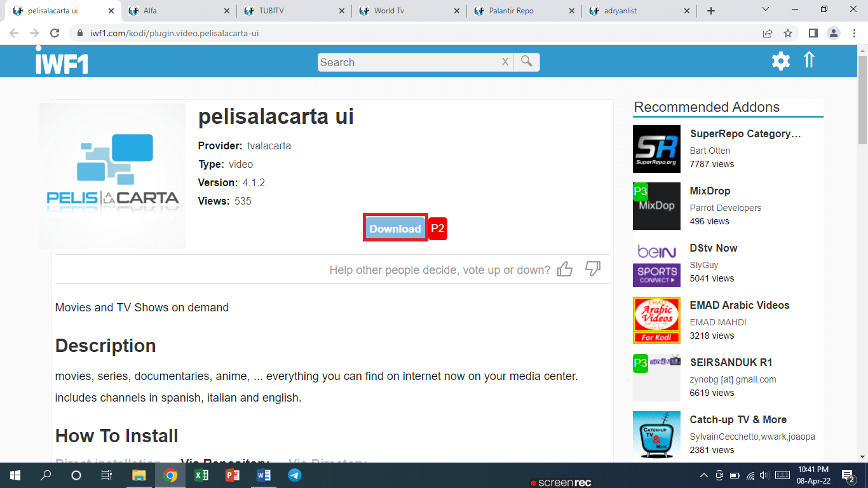The height and width of the screenshot is (488, 868).
Task: Open File Explorer from taskbar
Action: pyautogui.click(x=139, y=475)
